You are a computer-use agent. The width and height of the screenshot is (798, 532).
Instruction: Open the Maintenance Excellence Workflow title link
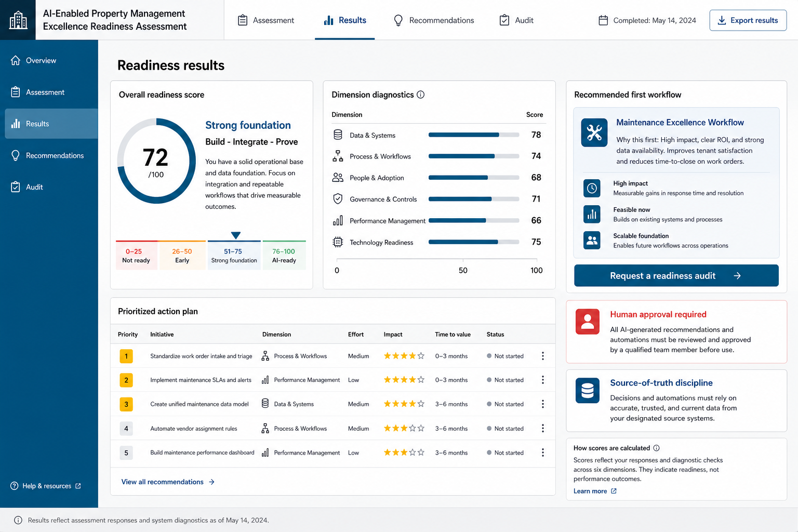(680, 122)
